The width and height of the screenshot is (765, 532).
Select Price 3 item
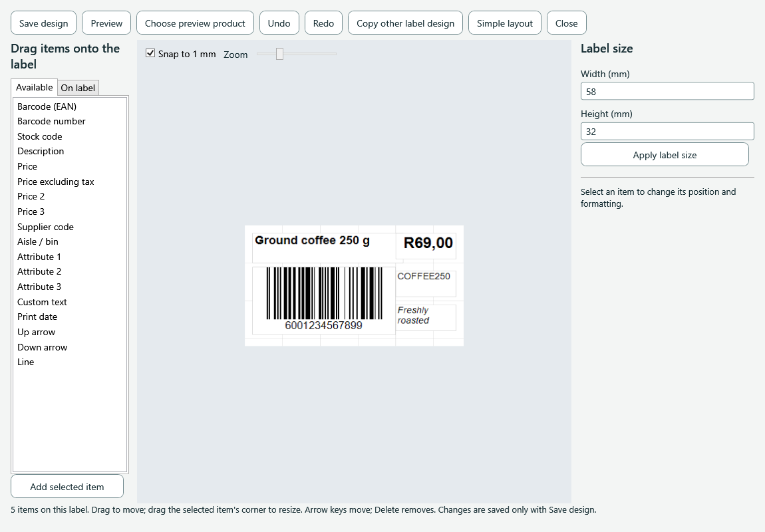click(70, 211)
